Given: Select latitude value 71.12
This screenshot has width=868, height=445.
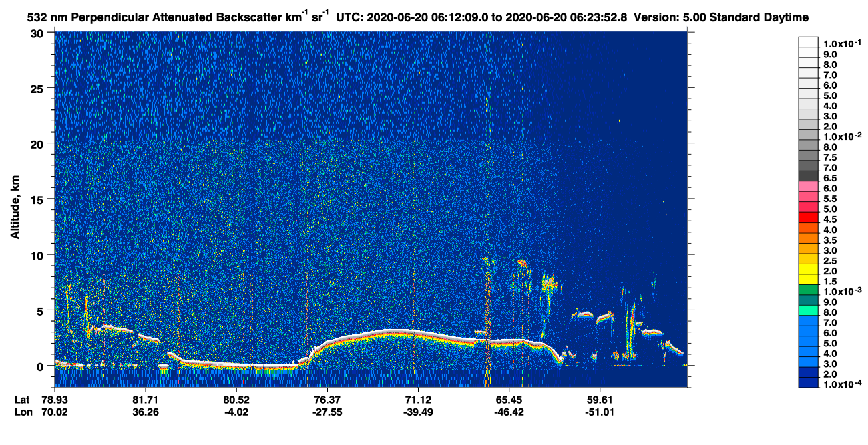Looking at the screenshot, I should tap(417, 399).
